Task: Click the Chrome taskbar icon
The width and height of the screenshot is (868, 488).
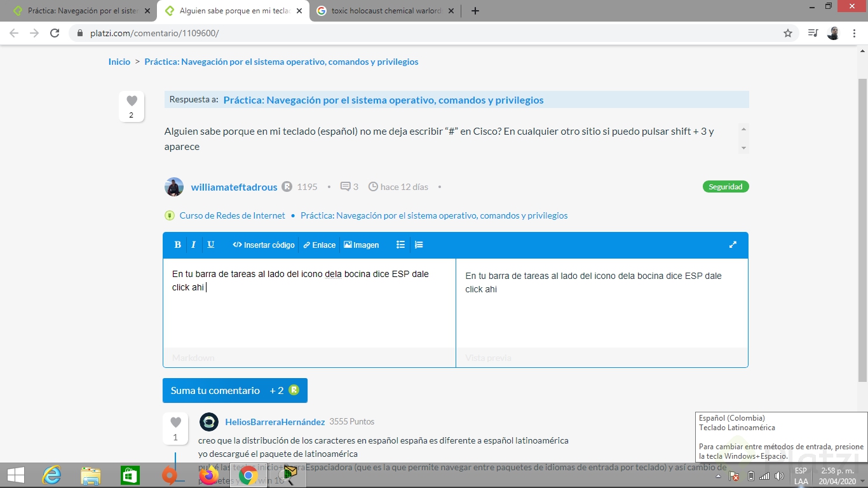Action: click(x=248, y=476)
